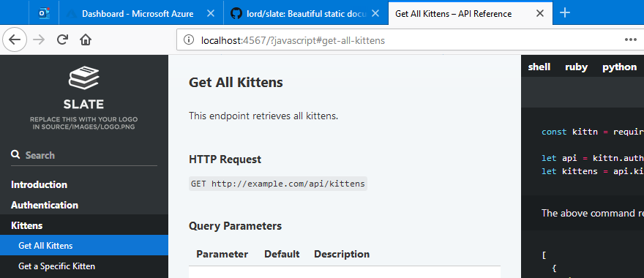Click the site info icon in address bar
644x278 pixels.
pos(189,40)
